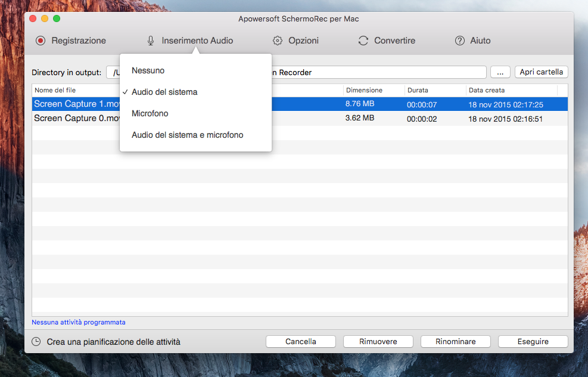Viewport: 588px width, 377px height.
Task: Click the 8.76 MB size cell
Action: (x=360, y=104)
